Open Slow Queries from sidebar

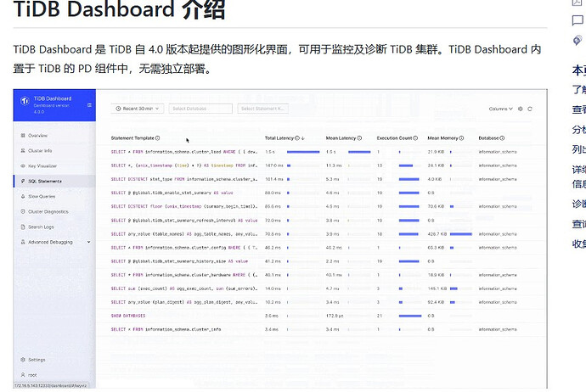coord(54,196)
